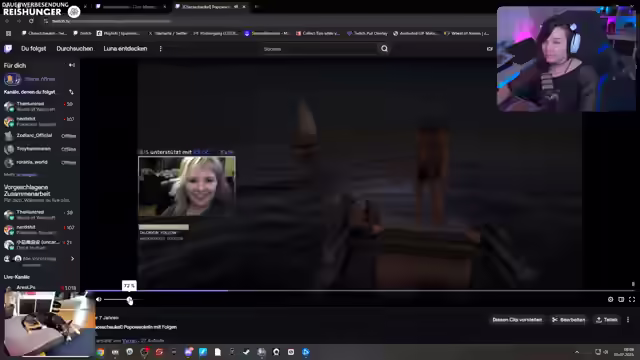Expand the sidebar chevron arrow
Screen dimensions: 640x360
(72, 258)
